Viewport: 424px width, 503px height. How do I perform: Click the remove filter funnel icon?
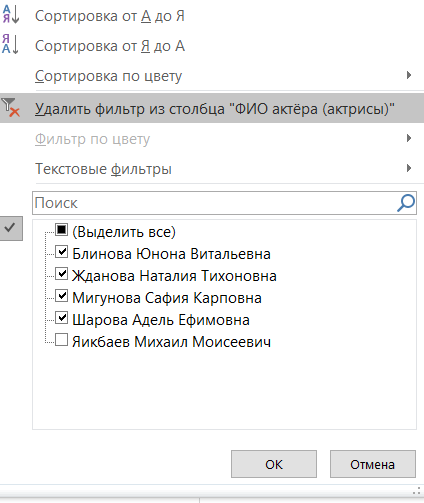tap(11, 107)
